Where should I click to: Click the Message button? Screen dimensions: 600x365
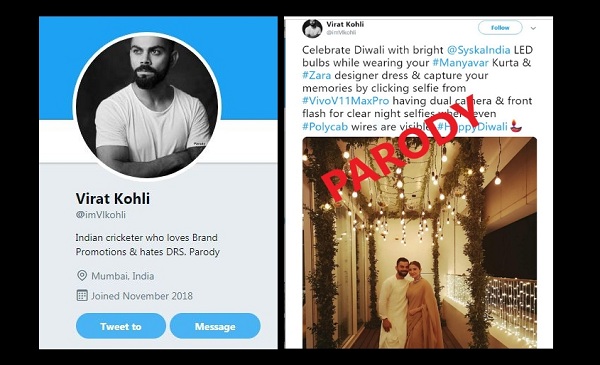(x=215, y=326)
